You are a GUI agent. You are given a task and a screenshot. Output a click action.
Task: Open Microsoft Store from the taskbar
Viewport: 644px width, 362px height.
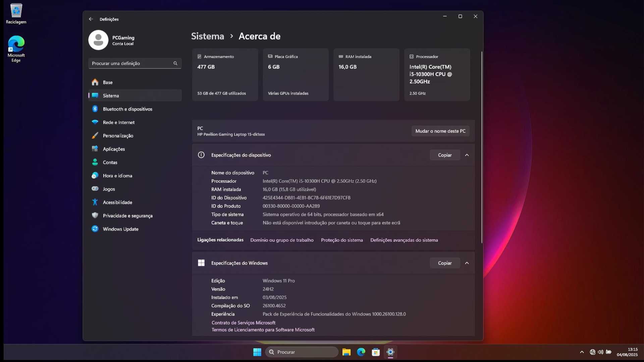click(x=376, y=352)
